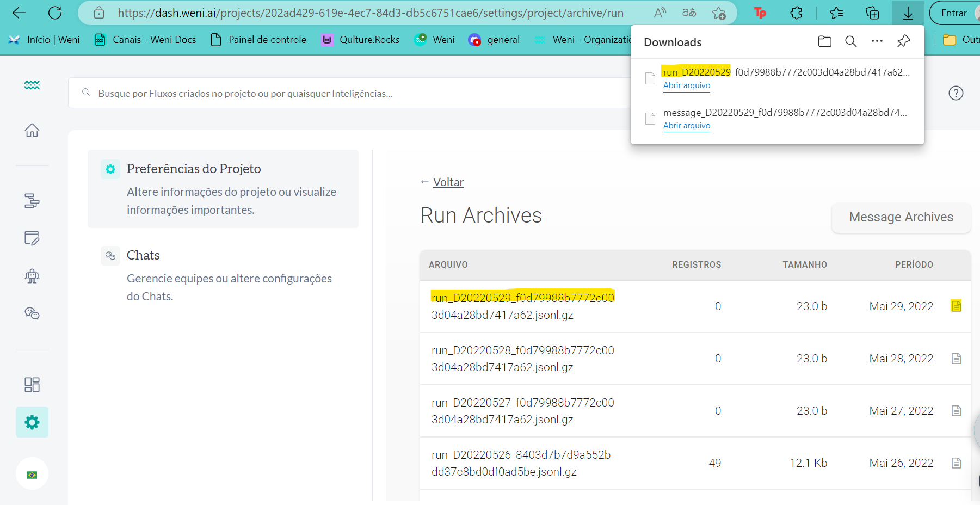Screen dimensions: 980x505
Task: Click the help question mark icon
Action: 956,93
